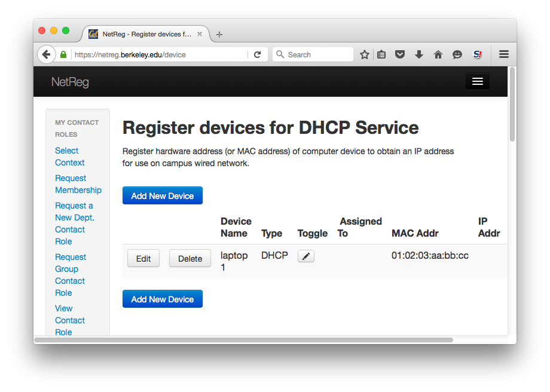Open the chat smiley face icon
Viewport: 550px width, 392px height.
coord(457,55)
